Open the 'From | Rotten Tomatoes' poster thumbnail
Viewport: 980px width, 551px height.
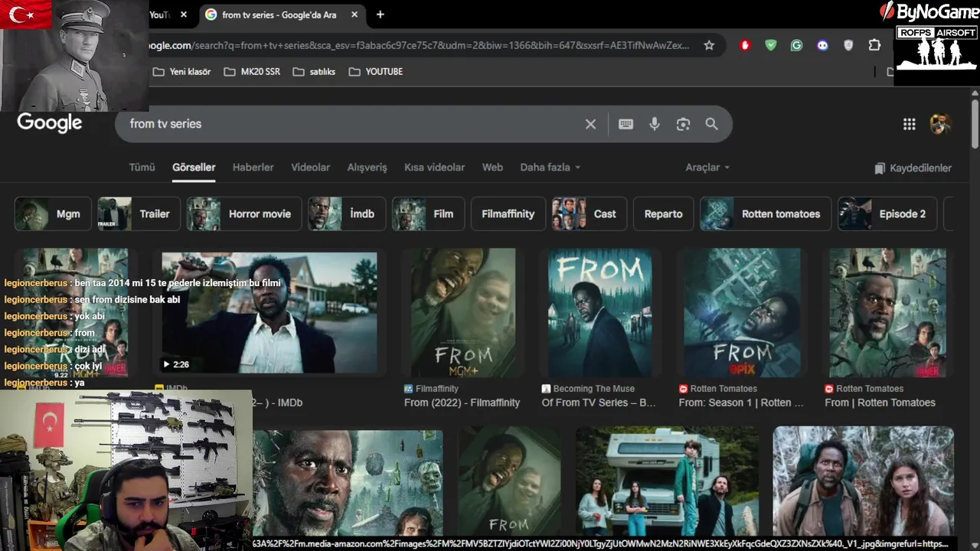tap(888, 313)
